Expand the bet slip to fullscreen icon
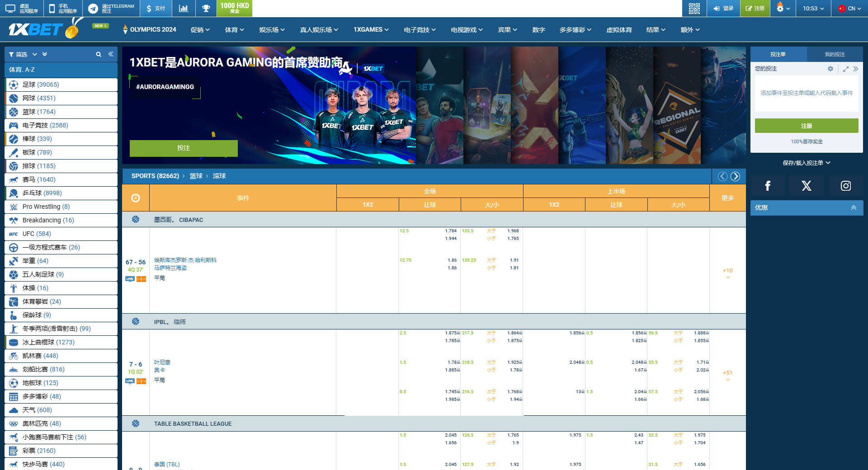The width and height of the screenshot is (868, 470). tap(846, 69)
